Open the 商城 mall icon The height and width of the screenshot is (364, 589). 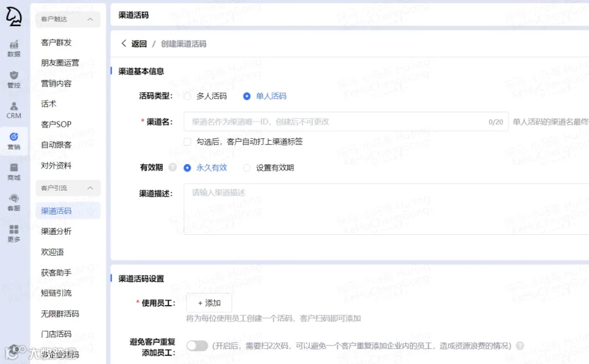14,172
